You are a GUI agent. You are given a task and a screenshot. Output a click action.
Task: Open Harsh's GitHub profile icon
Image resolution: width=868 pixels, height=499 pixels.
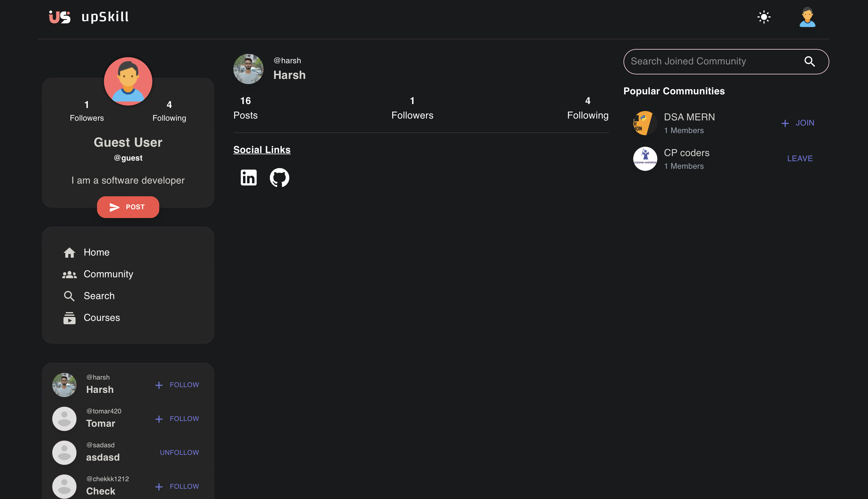[x=279, y=178]
